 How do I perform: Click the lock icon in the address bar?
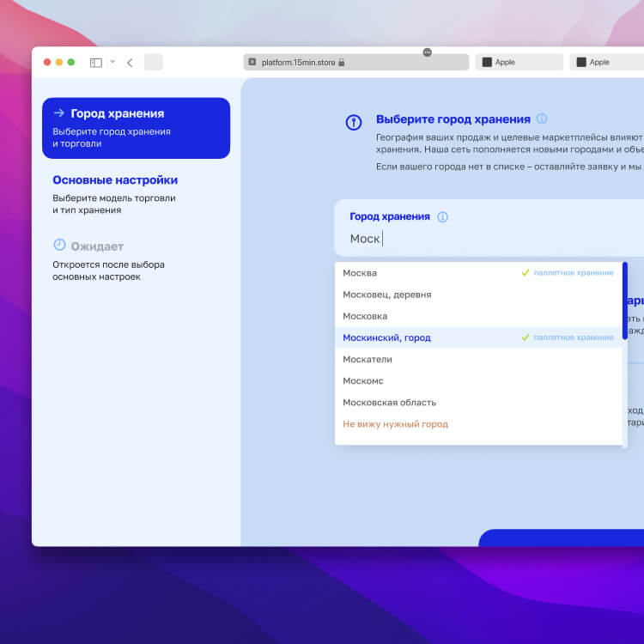[342, 63]
